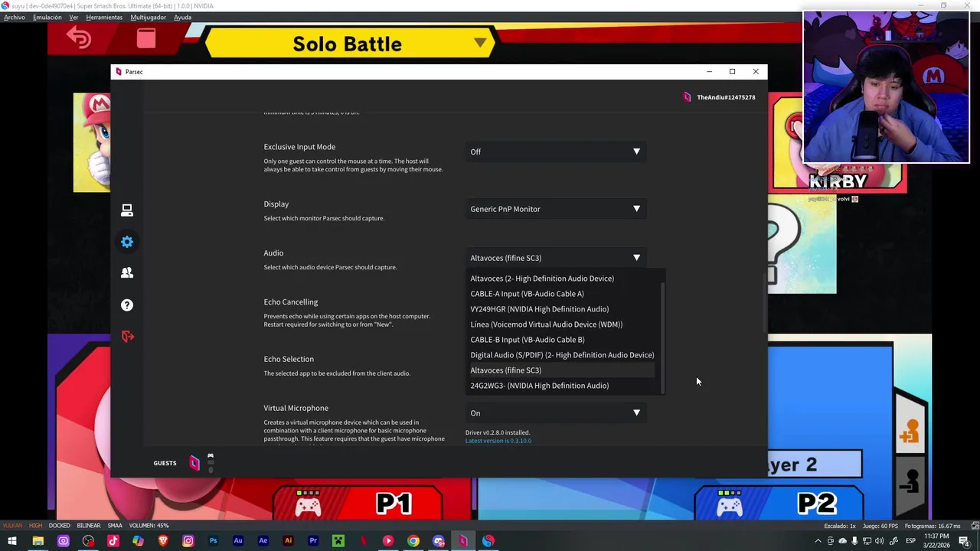Open Instagram from the taskbar

coord(188,541)
